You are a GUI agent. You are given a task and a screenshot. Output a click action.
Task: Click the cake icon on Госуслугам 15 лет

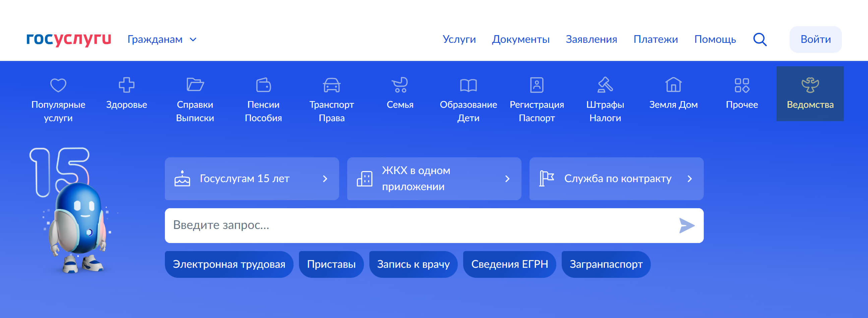coord(182,178)
